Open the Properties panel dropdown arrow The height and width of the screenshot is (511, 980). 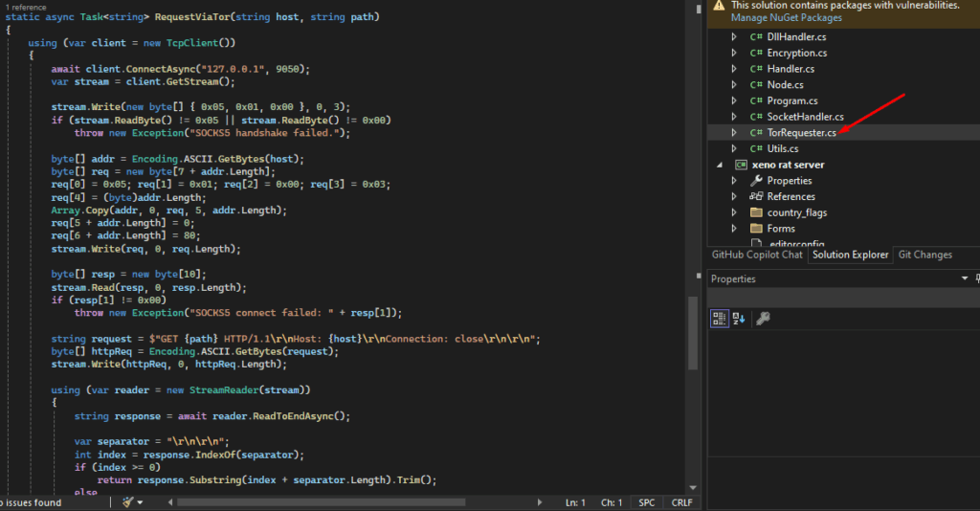click(964, 278)
